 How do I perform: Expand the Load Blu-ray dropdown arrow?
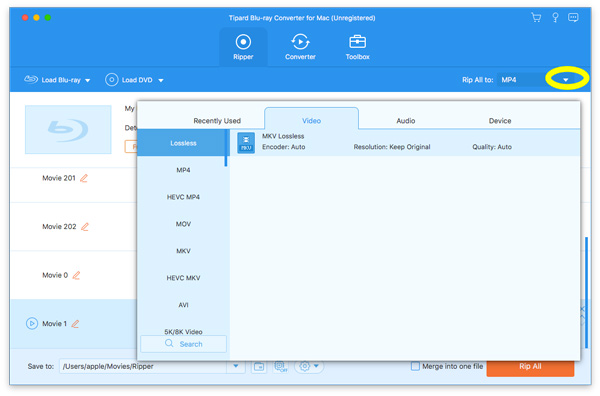pos(88,80)
